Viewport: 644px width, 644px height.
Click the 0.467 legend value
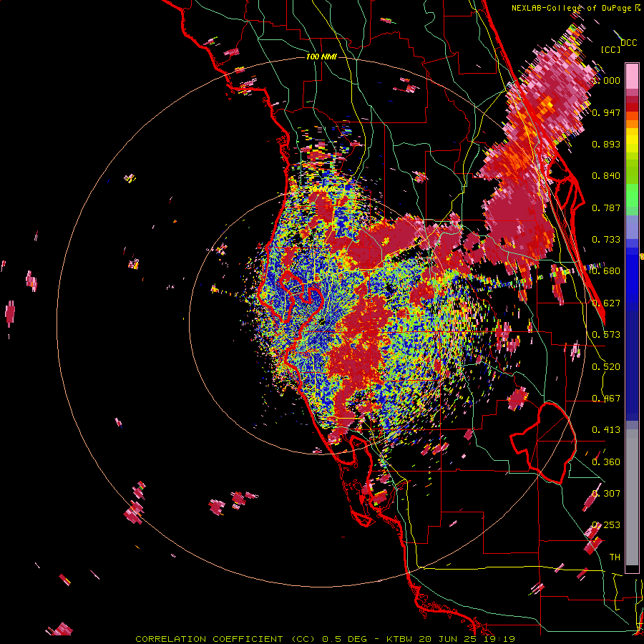tap(606, 399)
